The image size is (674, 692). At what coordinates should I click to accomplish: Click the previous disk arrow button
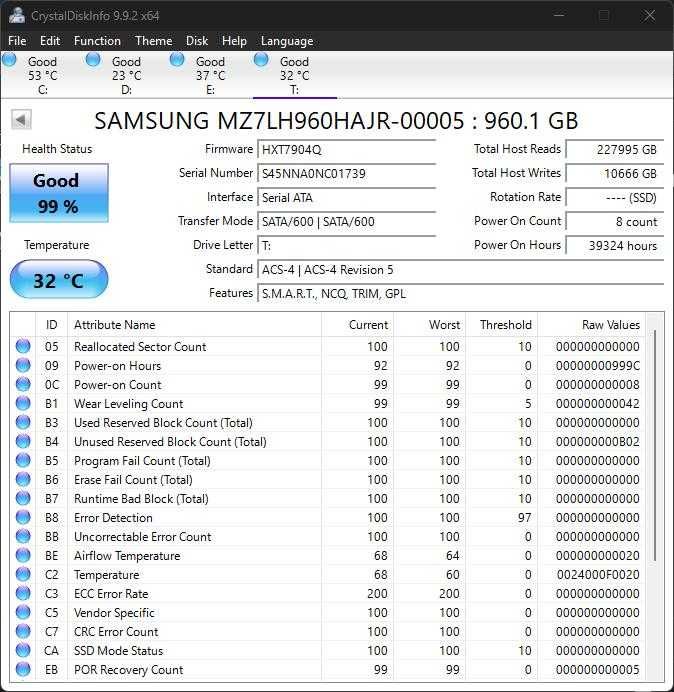(21, 120)
